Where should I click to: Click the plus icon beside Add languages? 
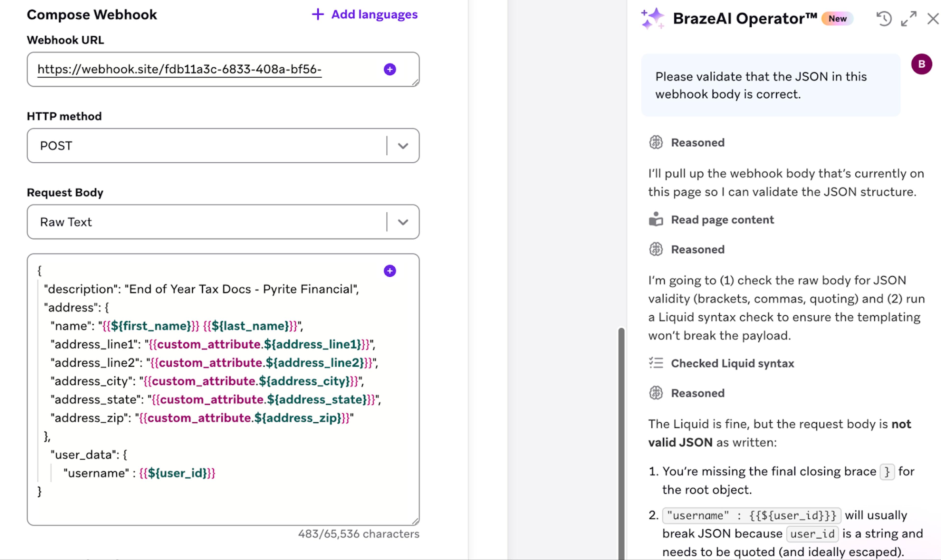[318, 14]
